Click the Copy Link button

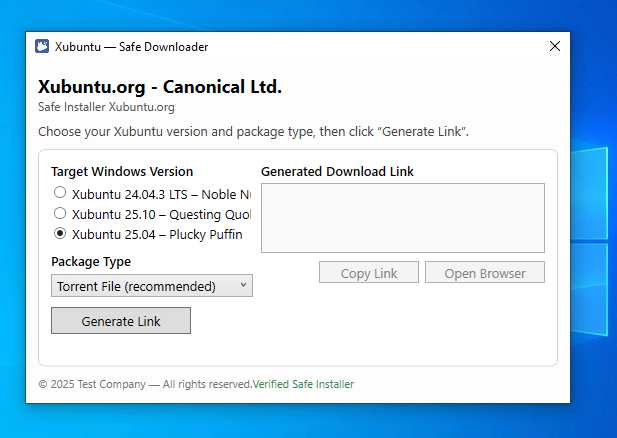click(x=369, y=273)
